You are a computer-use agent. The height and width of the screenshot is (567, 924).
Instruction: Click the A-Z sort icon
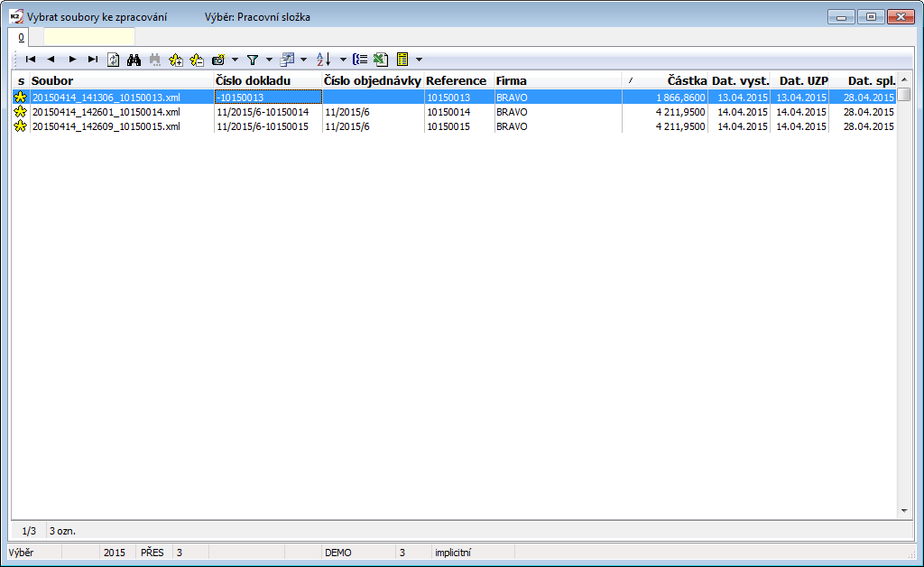coord(324,60)
